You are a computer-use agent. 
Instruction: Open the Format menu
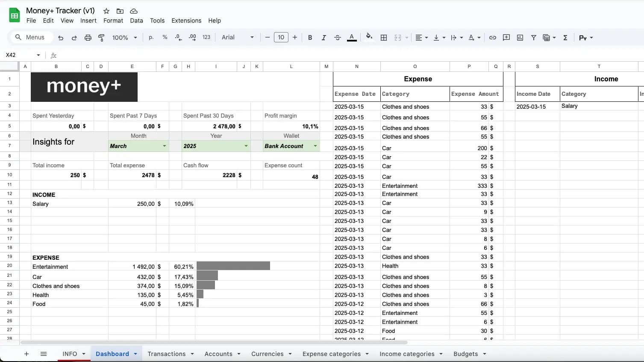(113, 21)
